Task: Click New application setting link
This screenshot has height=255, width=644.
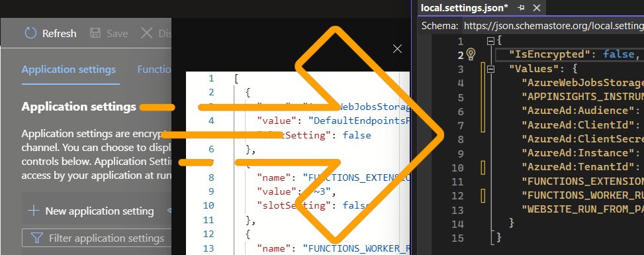Action: point(99,211)
